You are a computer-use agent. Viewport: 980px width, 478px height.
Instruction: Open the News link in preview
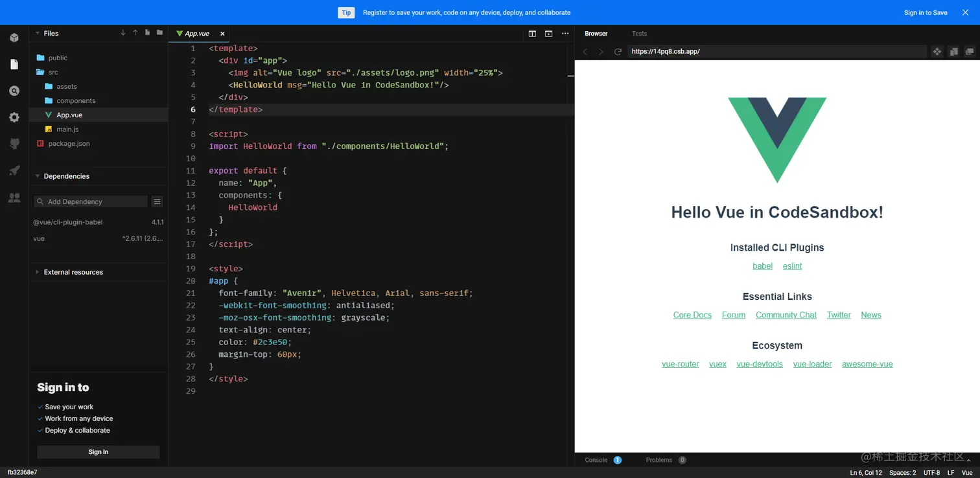(871, 315)
